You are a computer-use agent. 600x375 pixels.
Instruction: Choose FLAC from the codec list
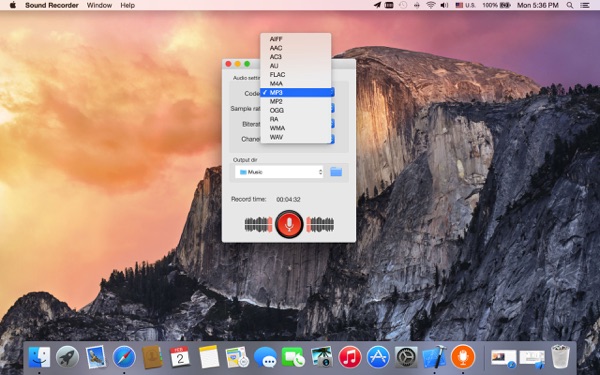[295, 75]
